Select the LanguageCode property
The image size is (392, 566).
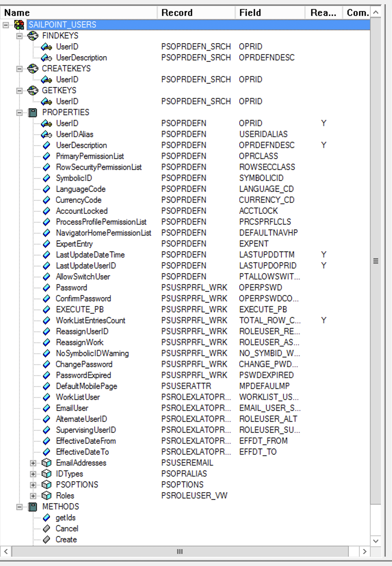coord(81,189)
